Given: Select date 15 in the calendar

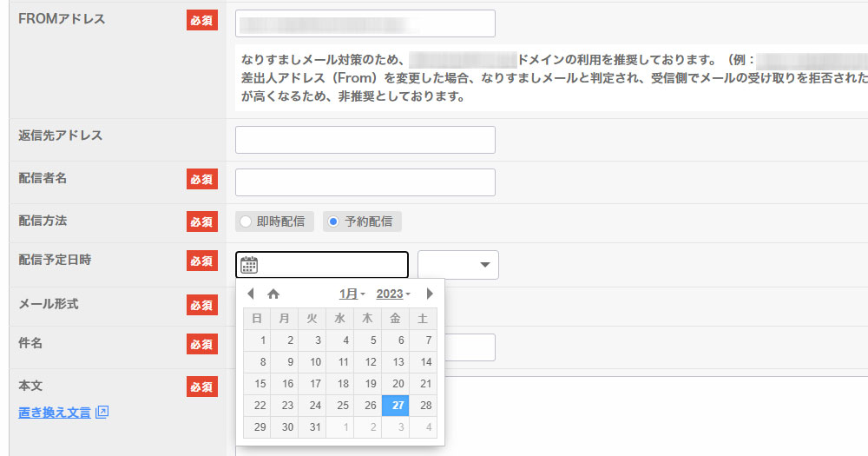Looking at the screenshot, I should tap(258, 384).
